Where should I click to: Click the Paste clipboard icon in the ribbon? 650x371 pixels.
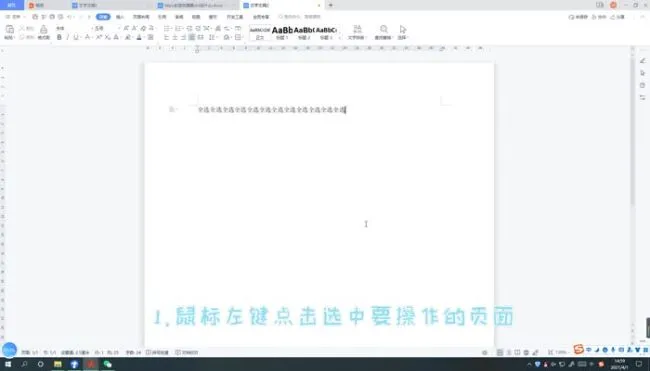point(9,29)
